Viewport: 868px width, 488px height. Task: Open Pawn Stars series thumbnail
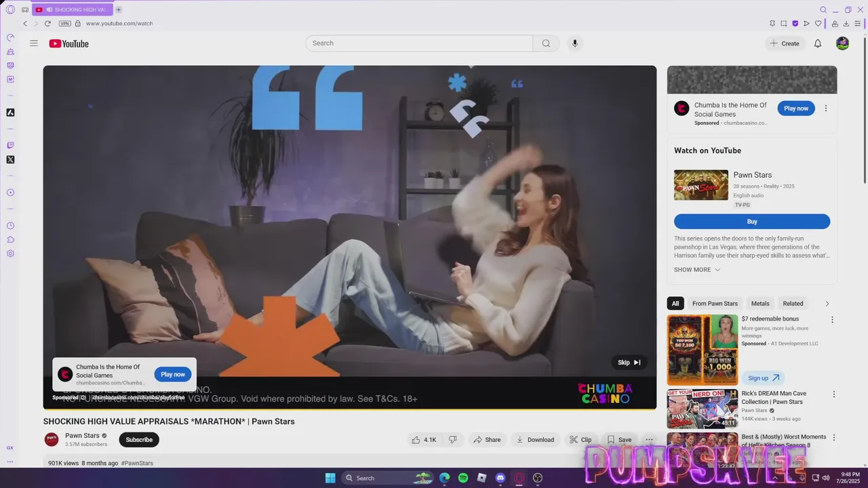click(x=701, y=185)
